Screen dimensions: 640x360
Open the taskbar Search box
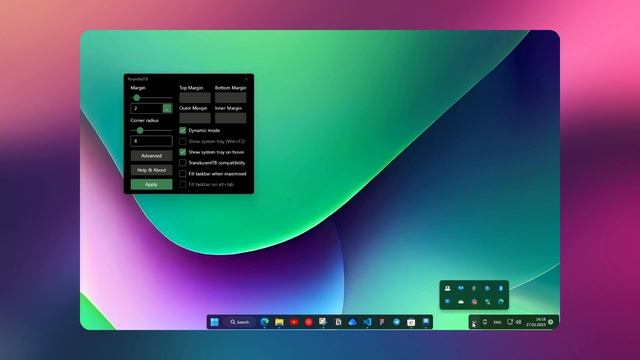(x=240, y=322)
